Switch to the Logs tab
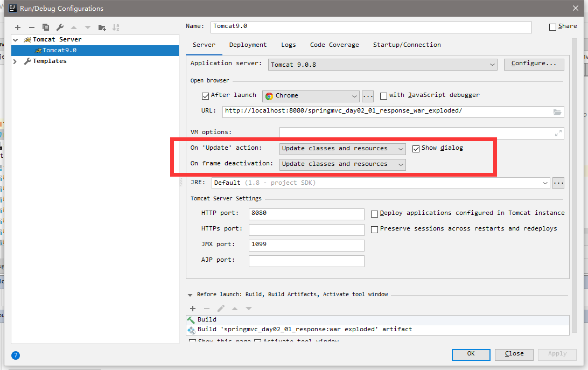 pyautogui.click(x=289, y=45)
